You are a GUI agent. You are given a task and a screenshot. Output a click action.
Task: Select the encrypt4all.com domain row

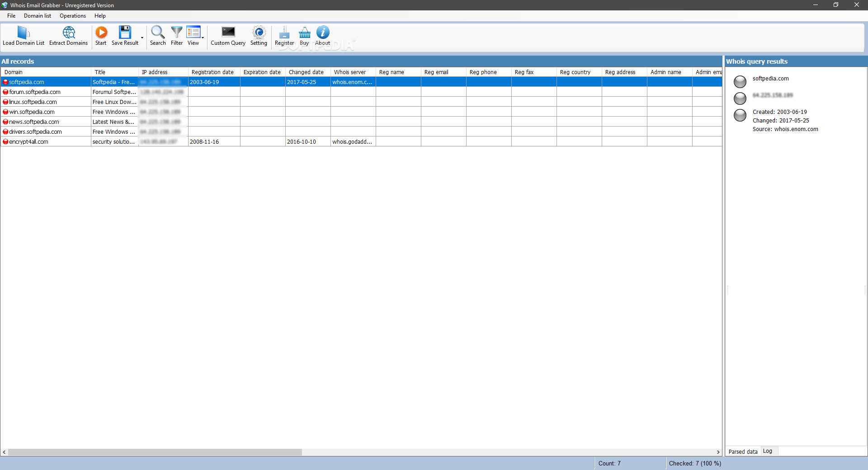tap(361, 142)
